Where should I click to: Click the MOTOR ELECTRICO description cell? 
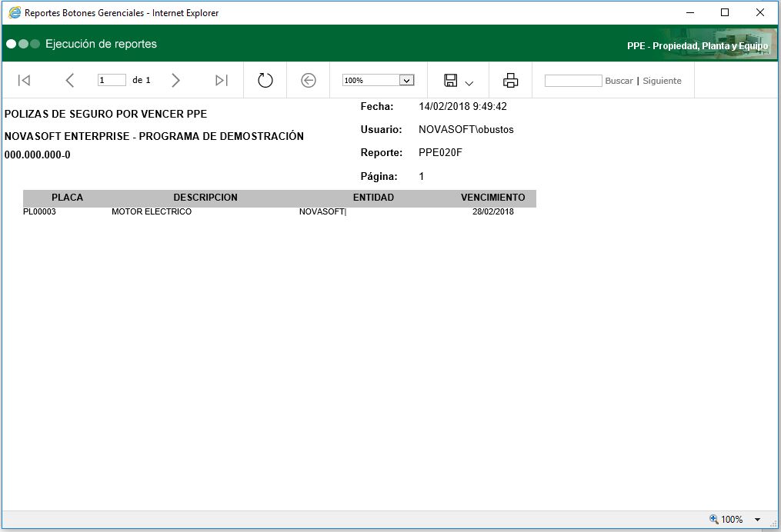pos(152,211)
